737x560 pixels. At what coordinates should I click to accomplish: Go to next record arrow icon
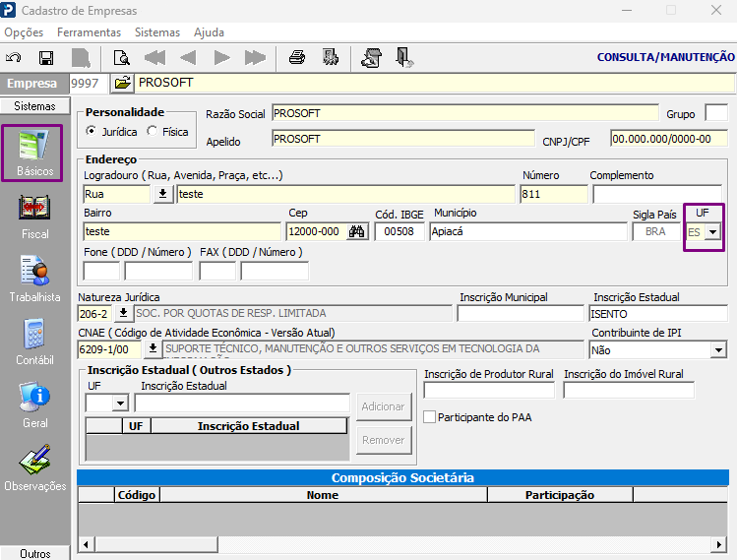(221, 58)
